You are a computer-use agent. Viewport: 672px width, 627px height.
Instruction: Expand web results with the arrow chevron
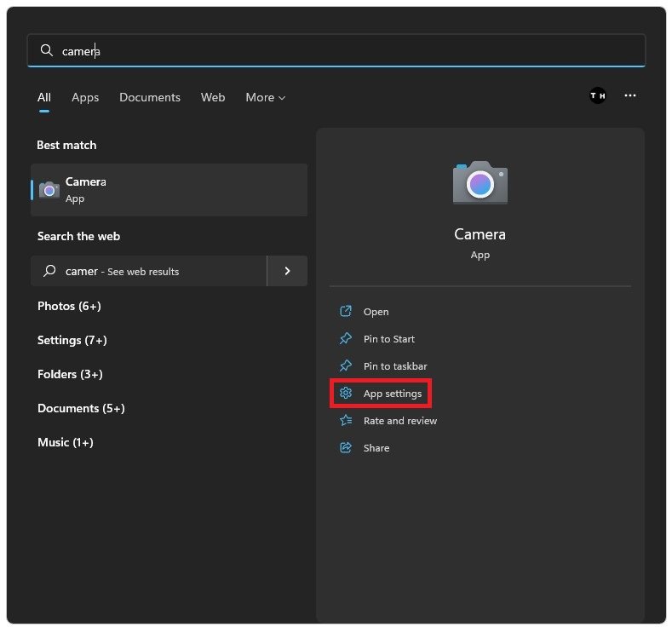pyautogui.click(x=287, y=271)
